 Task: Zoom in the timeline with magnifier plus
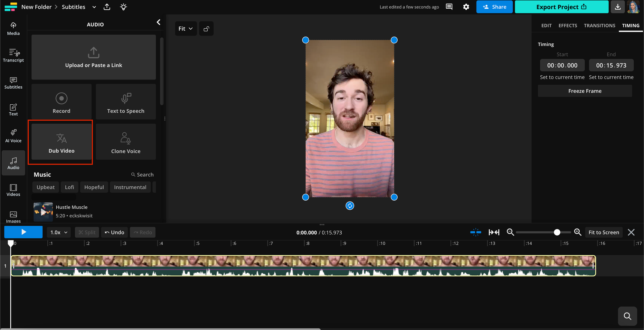(578, 232)
